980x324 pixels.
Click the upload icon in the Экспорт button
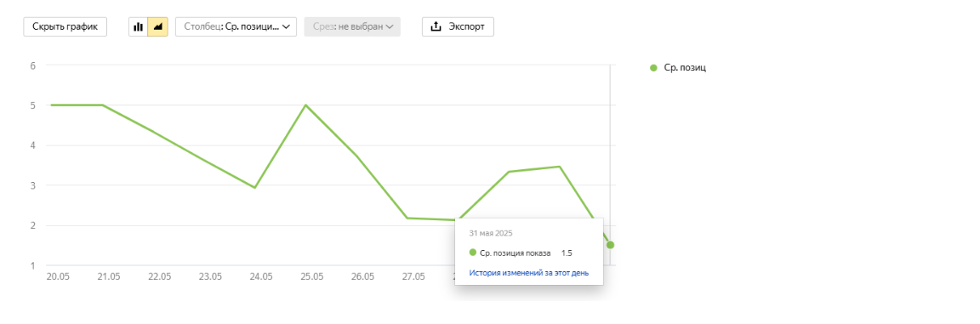437,27
